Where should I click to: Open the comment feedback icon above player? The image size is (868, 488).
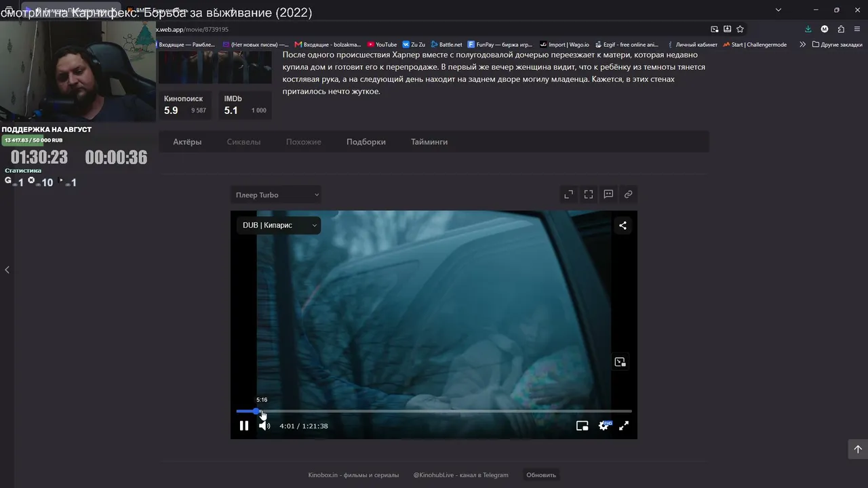click(x=608, y=195)
